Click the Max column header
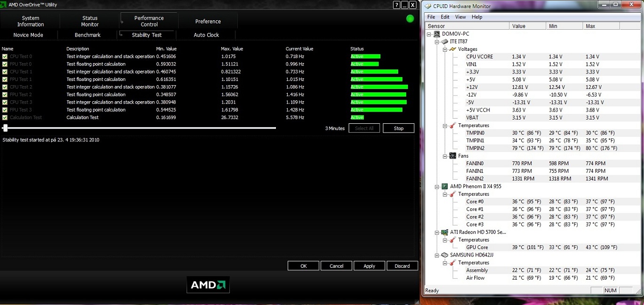The width and height of the screenshot is (644, 305). pyautogui.click(x=590, y=26)
